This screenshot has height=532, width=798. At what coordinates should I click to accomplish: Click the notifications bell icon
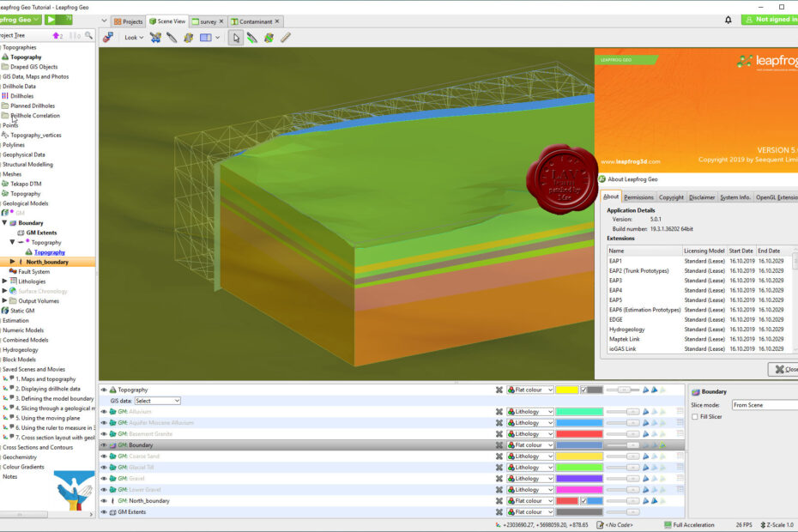728,20
